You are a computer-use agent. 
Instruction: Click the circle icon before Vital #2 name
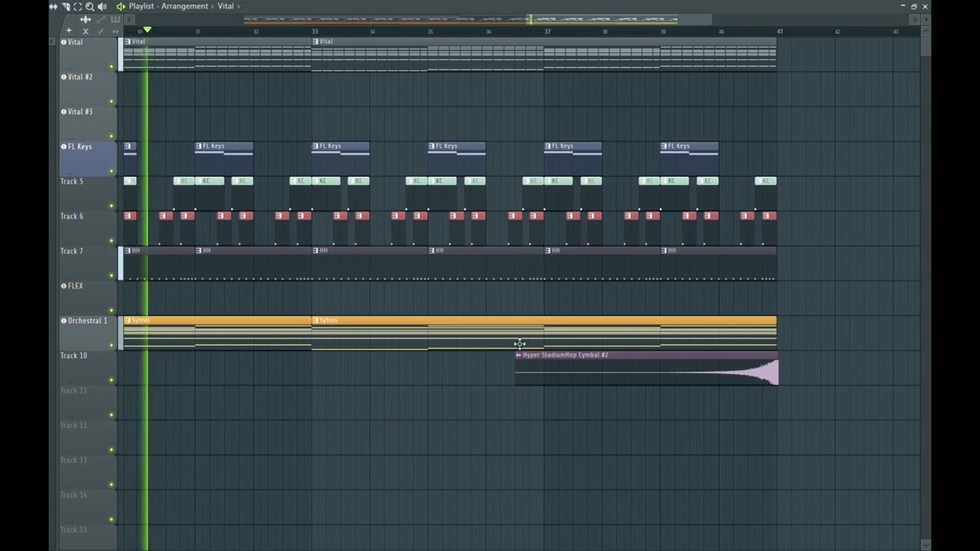(x=64, y=77)
